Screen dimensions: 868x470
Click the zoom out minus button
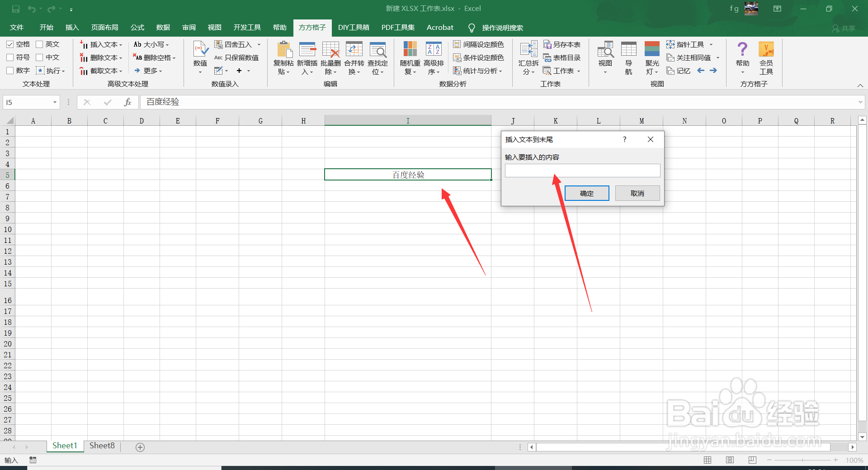click(x=769, y=460)
